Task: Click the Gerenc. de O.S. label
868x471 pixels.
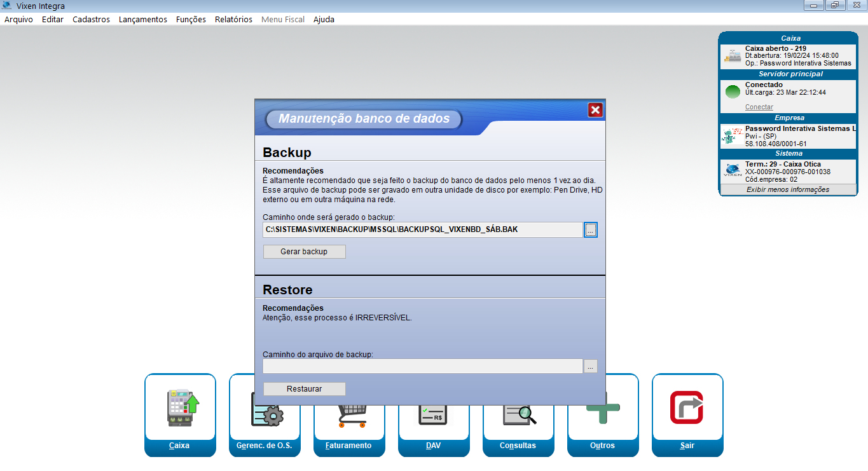Action: (265, 446)
